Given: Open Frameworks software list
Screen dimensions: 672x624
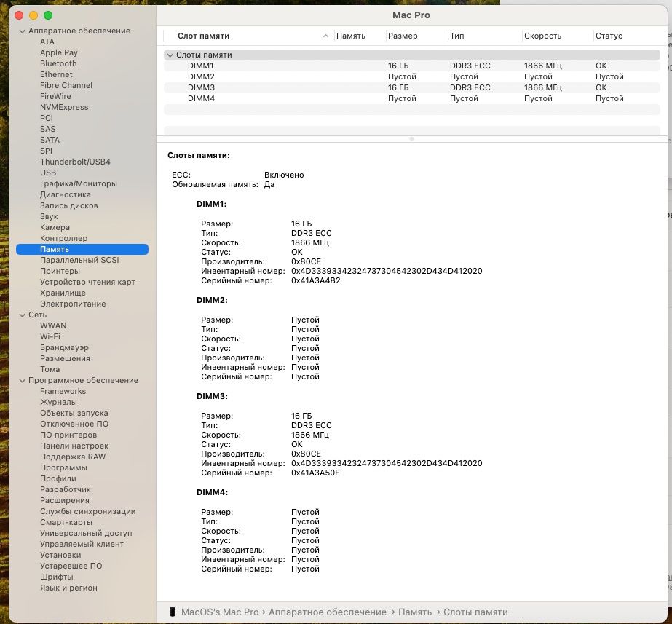Looking at the screenshot, I should (63, 391).
